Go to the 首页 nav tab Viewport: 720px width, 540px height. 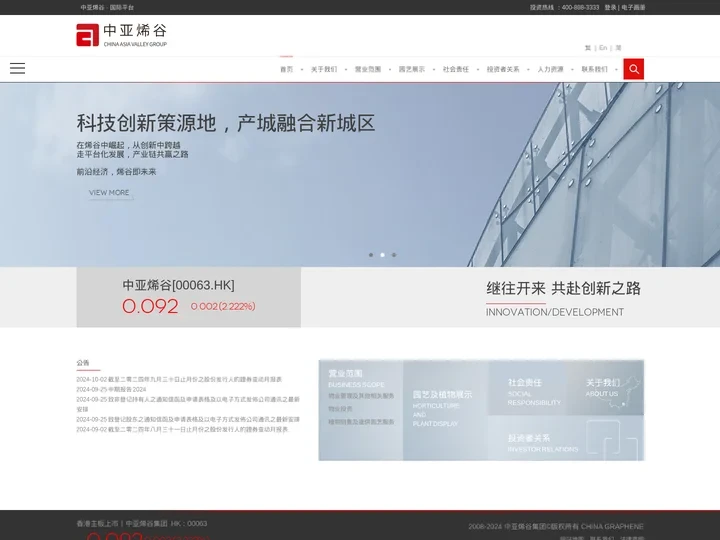point(287,69)
